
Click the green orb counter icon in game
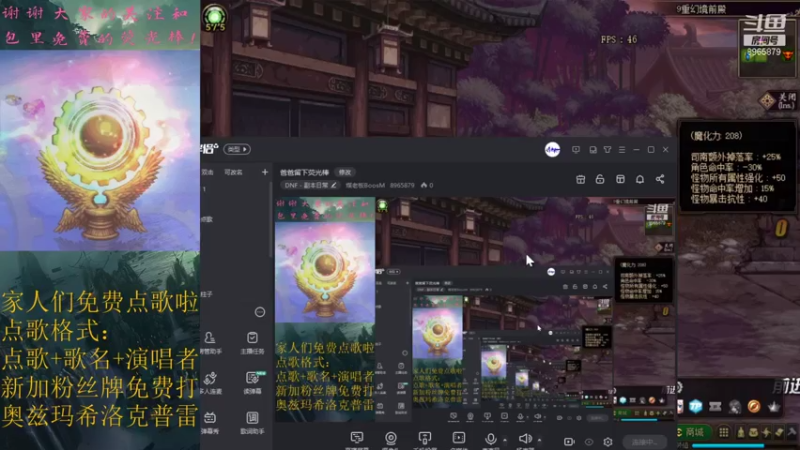point(215,17)
